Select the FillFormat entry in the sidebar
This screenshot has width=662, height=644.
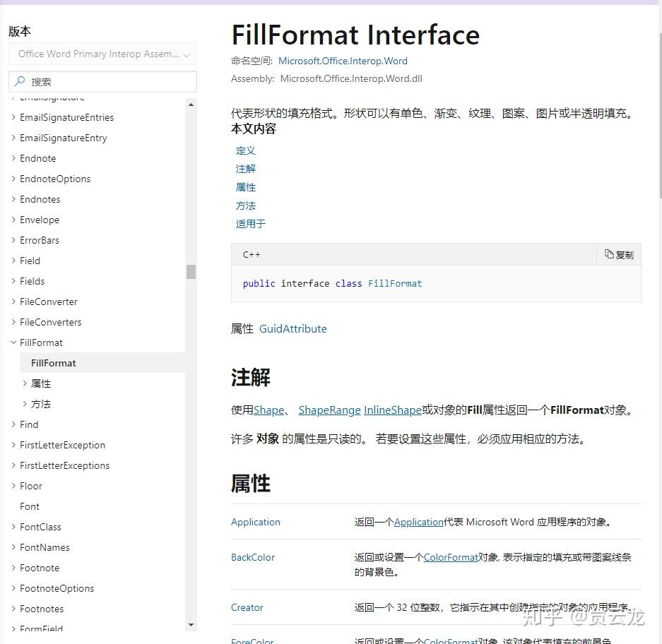(52, 363)
